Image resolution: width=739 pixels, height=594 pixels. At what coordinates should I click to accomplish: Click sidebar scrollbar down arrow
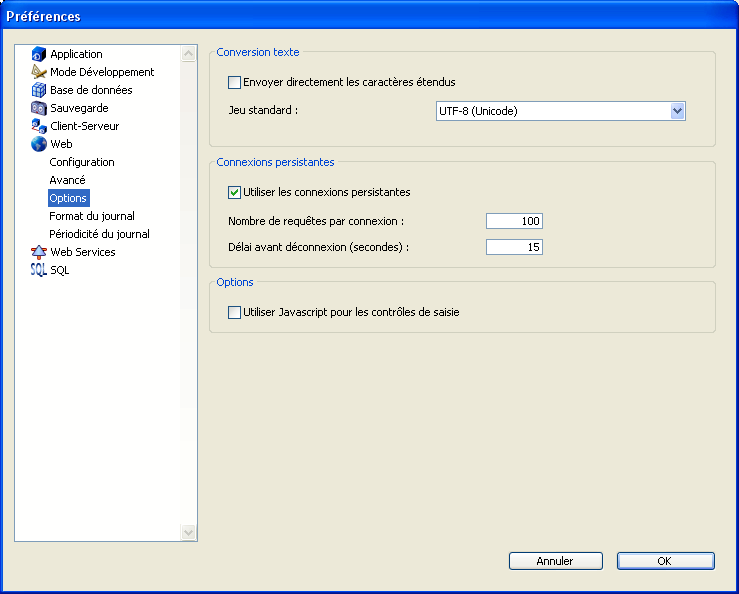189,533
